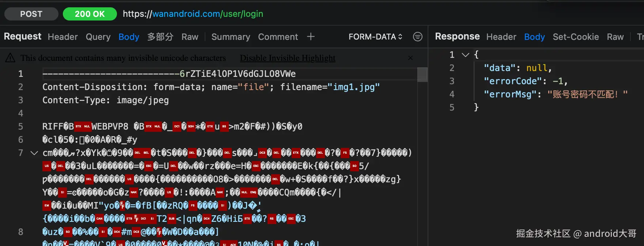
Task: Open the Summary tab
Action: [231, 37]
